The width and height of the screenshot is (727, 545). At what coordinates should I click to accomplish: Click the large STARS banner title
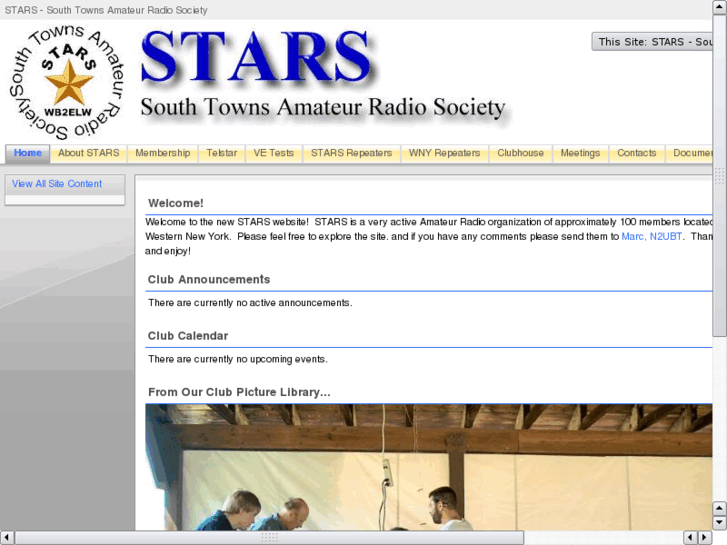[x=256, y=57]
